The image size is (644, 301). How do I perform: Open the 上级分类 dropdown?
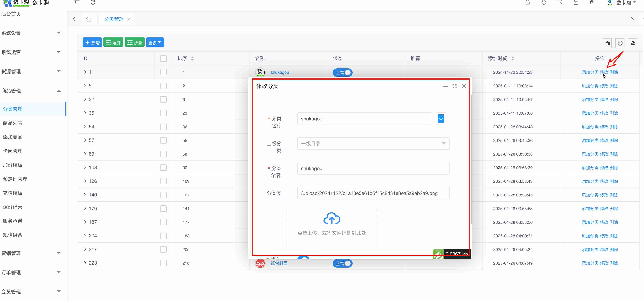pos(373,143)
